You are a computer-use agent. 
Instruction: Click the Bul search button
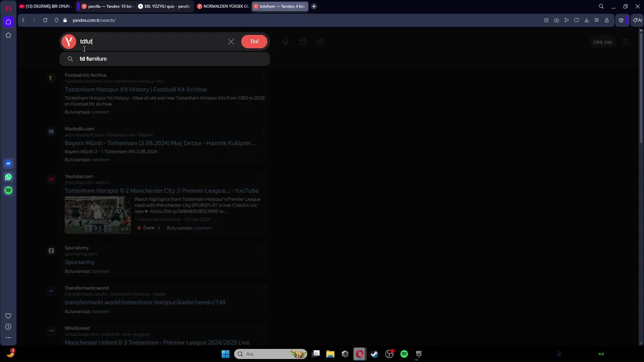point(255,42)
